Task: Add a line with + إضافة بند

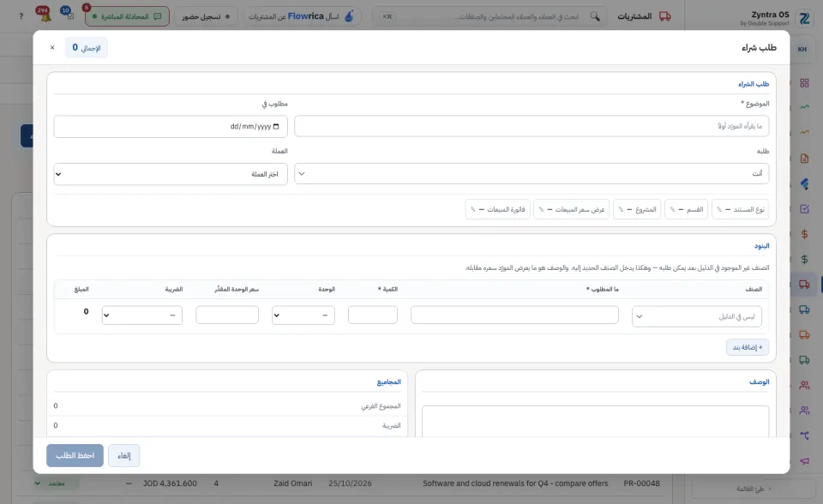Action: pos(748,347)
